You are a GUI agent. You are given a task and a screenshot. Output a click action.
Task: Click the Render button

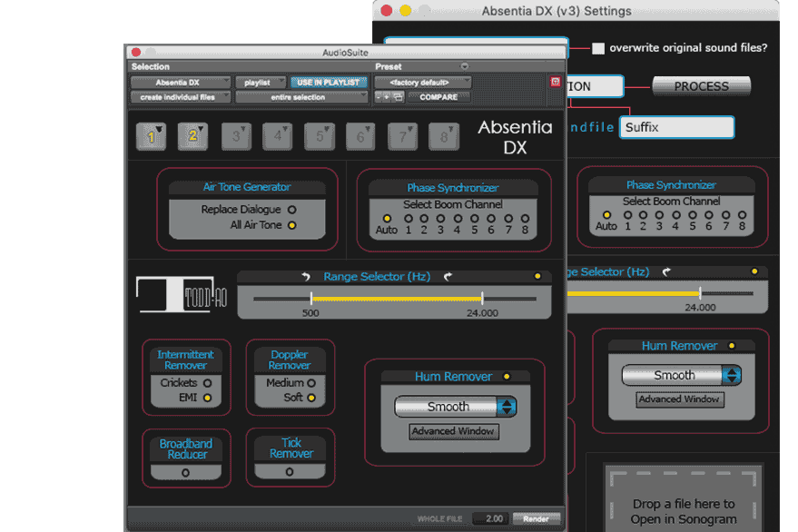(x=536, y=518)
